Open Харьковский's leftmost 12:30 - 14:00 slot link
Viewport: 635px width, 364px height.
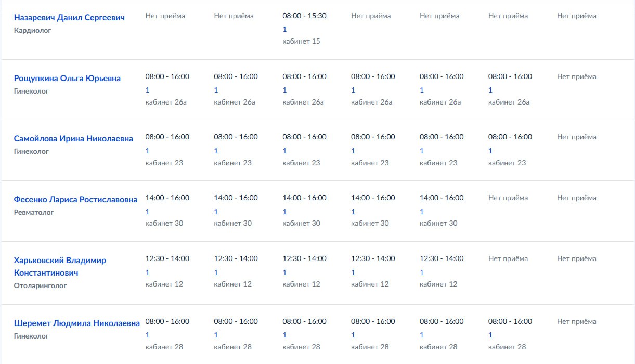click(147, 272)
